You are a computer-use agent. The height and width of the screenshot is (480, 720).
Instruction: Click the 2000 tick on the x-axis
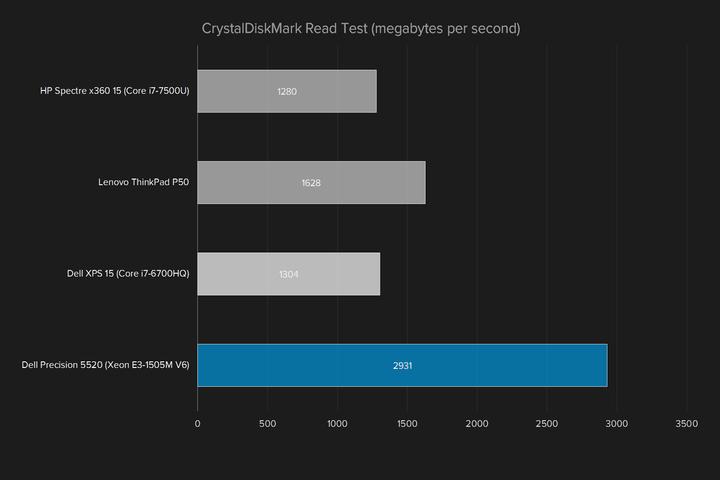(477, 423)
